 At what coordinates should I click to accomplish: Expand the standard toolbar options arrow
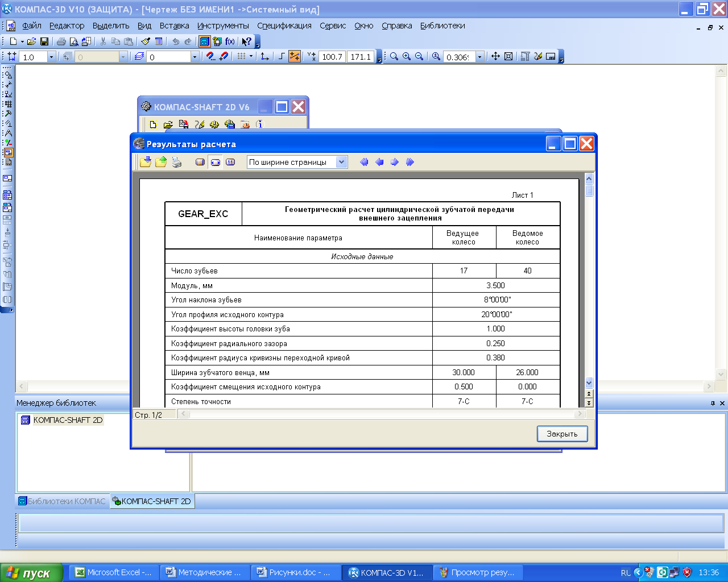pyautogui.click(x=258, y=43)
